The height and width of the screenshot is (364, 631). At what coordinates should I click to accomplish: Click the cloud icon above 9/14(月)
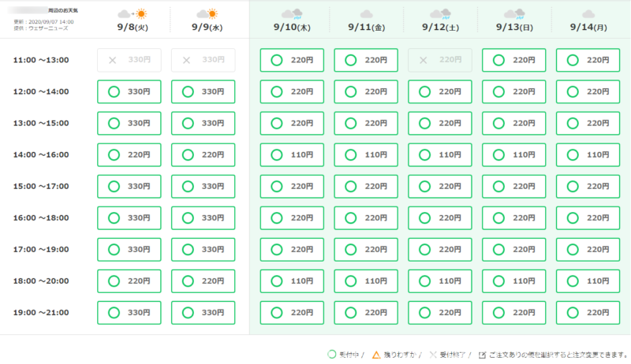click(x=588, y=14)
